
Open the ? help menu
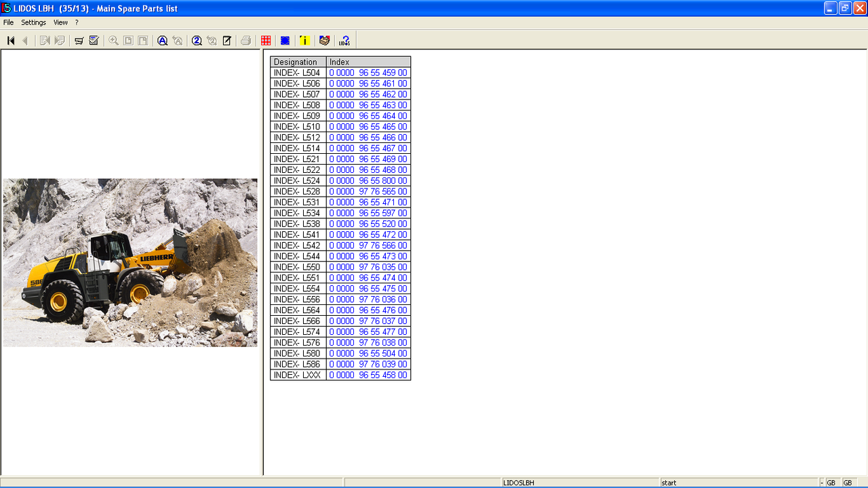(77, 22)
